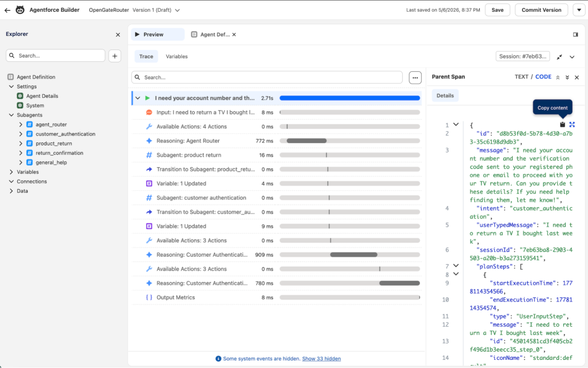
Task: Collapse the Settings tree node
Action: [11, 87]
